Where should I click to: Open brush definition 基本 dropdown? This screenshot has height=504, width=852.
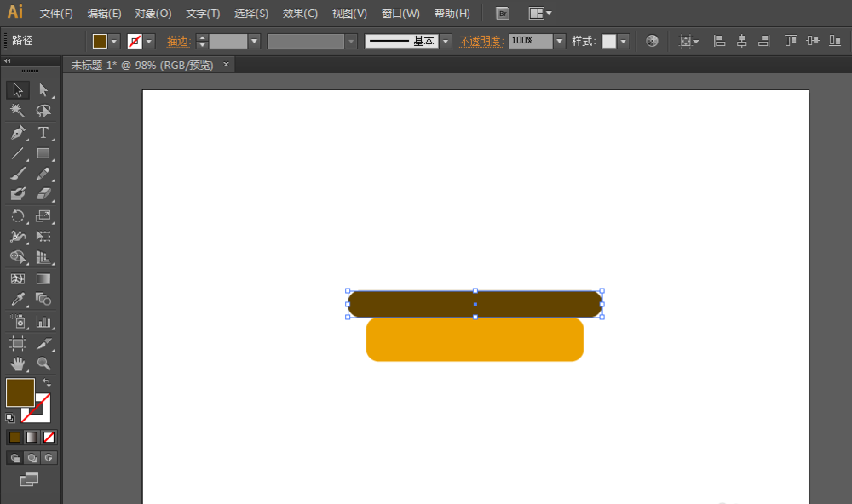tap(446, 41)
